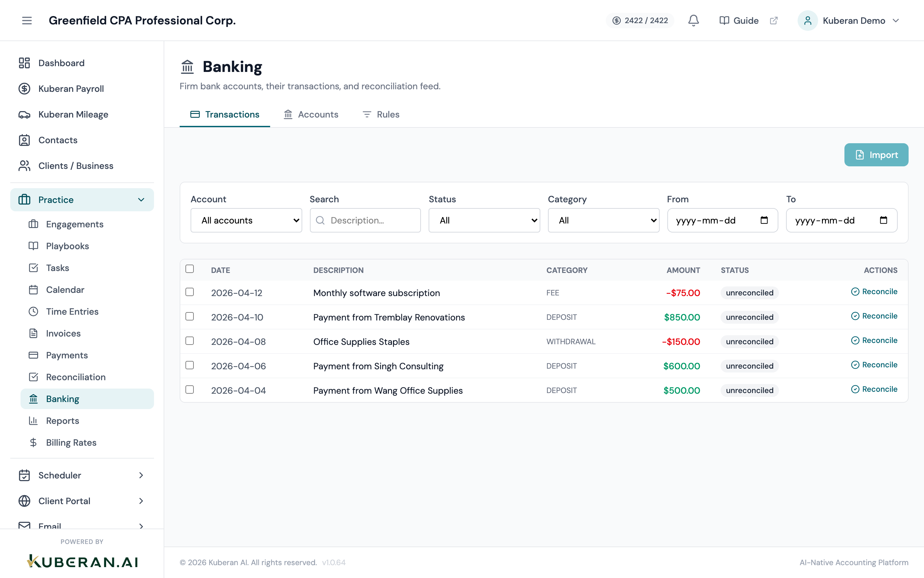
Task: Click the Reconciliation check icon
Action: (34, 377)
